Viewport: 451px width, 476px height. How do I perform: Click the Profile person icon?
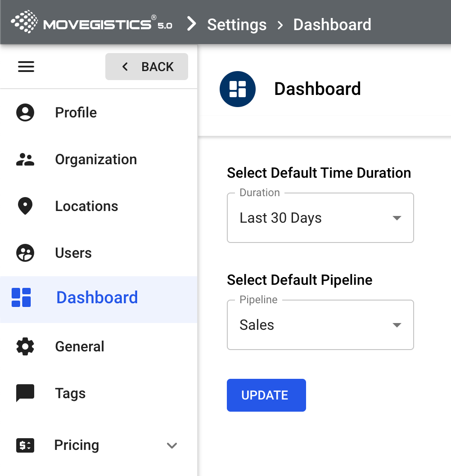(25, 112)
